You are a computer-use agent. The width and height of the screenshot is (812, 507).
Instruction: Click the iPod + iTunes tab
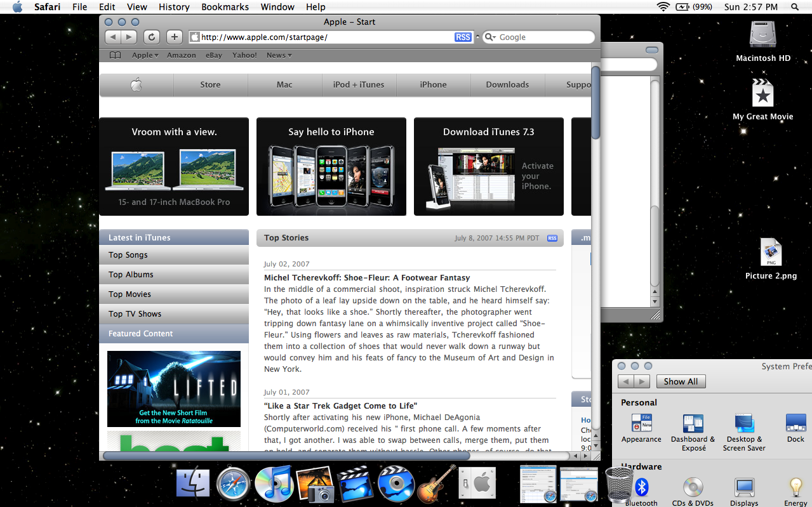coord(359,84)
